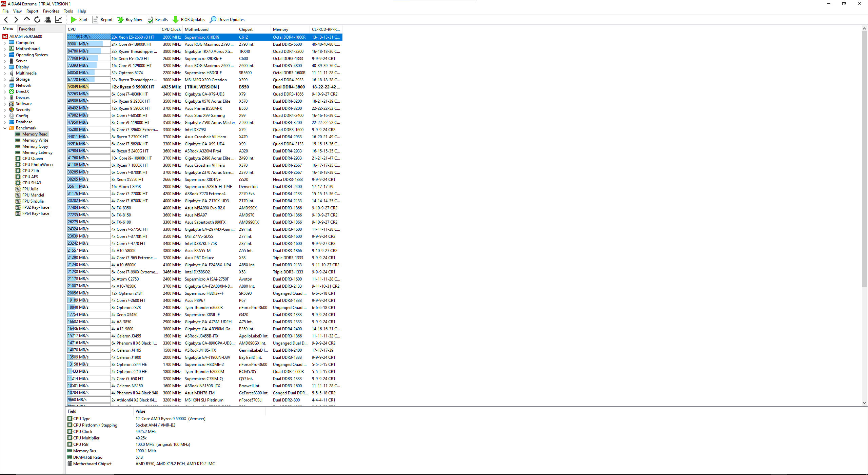Open the graph/chart toolbar icon

coord(58,20)
